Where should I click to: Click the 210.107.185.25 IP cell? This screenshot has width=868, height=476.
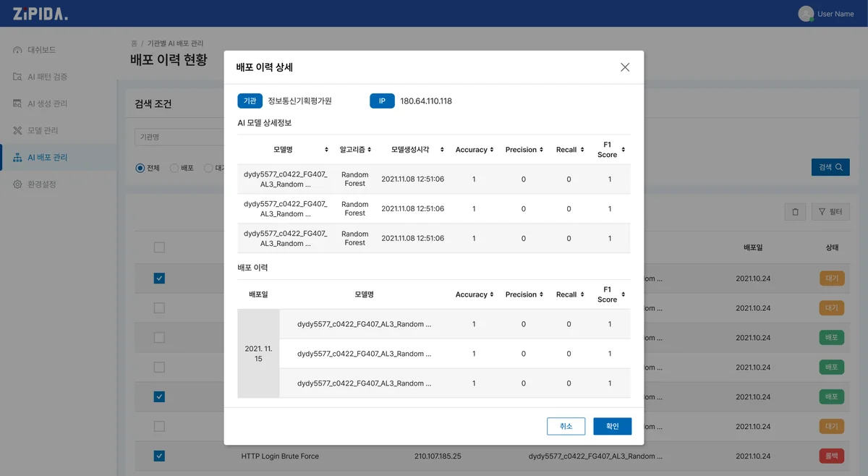tap(438, 456)
